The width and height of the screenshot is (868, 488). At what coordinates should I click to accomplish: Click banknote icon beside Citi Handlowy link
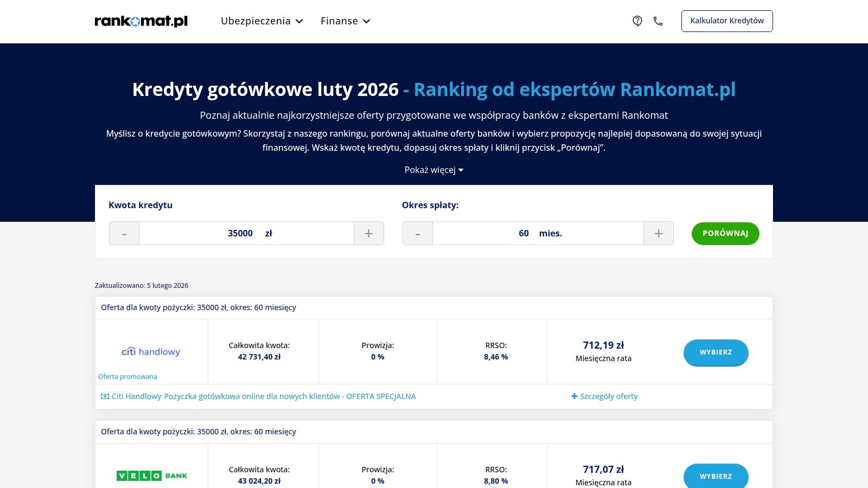(105, 396)
